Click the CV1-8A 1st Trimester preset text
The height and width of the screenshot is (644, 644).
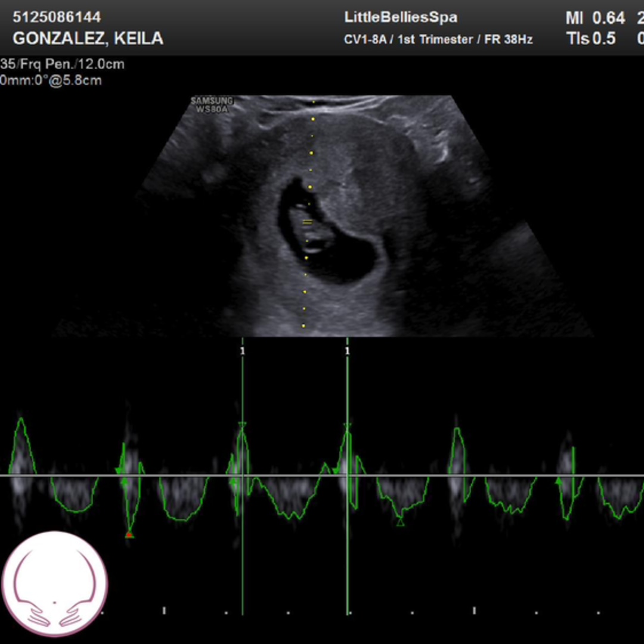click(x=438, y=40)
